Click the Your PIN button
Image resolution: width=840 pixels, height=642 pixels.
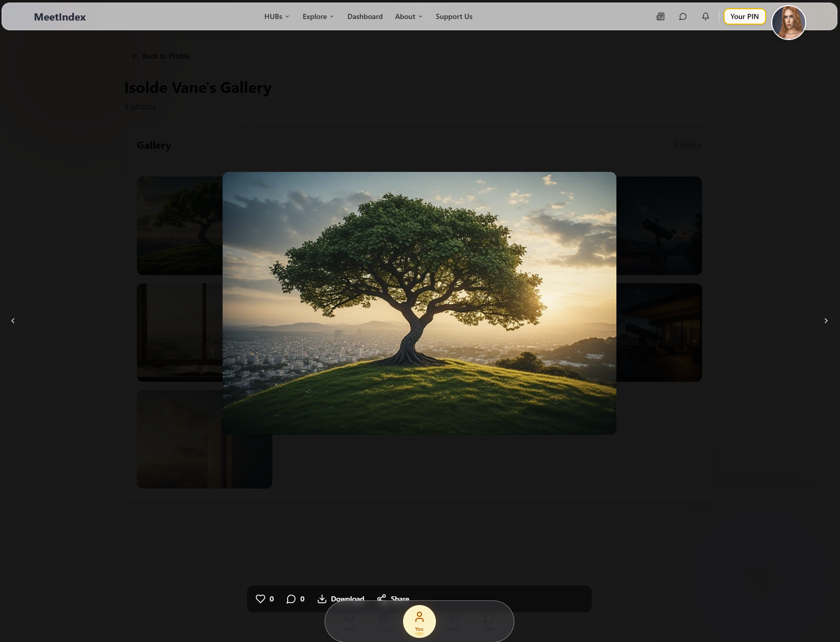click(745, 16)
